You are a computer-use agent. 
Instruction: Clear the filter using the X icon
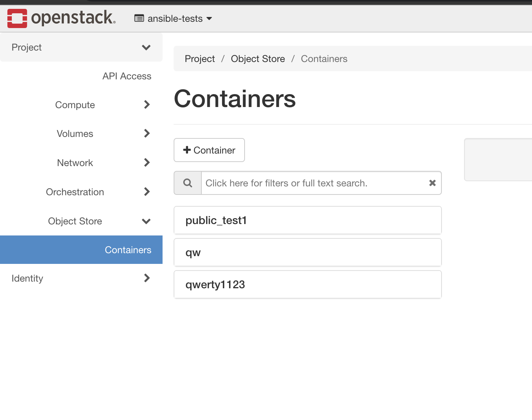click(x=432, y=183)
